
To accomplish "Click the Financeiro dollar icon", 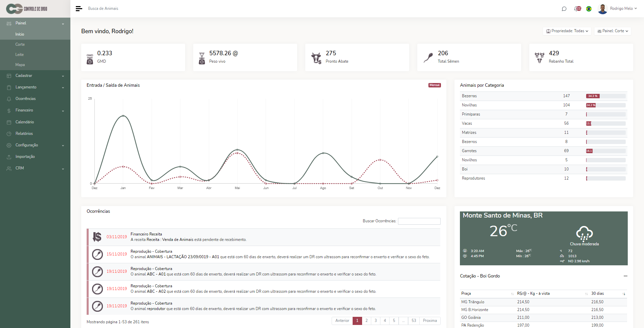I will pyautogui.click(x=9, y=110).
